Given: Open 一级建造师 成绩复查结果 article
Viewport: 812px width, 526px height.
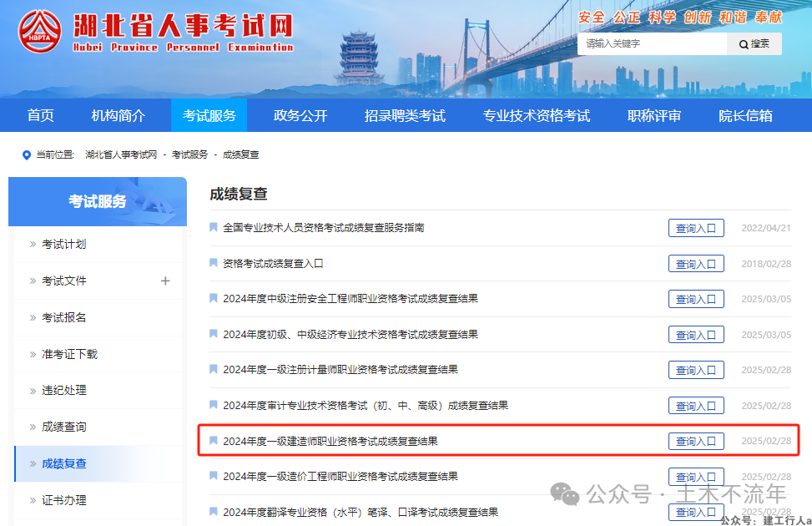Looking at the screenshot, I should pos(330,441).
